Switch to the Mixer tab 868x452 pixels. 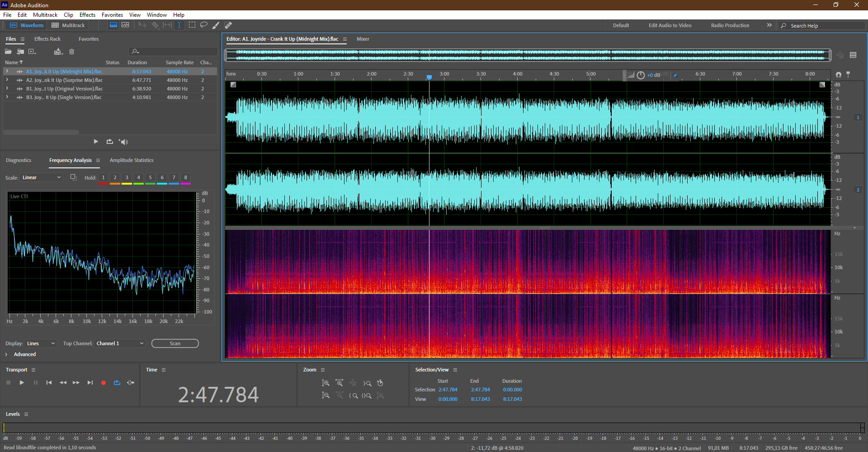363,39
